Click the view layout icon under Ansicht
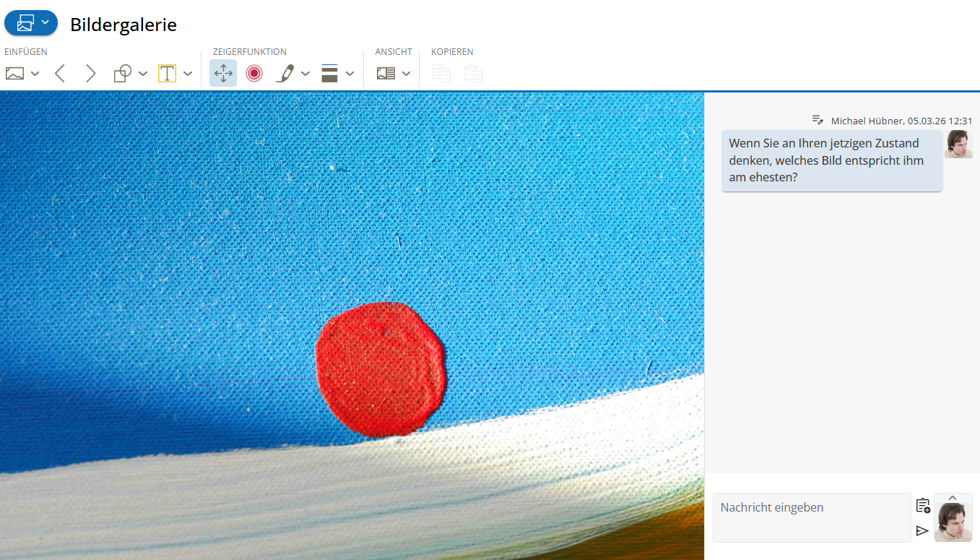This screenshot has width=980, height=560. pyautogui.click(x=386, y=73)
